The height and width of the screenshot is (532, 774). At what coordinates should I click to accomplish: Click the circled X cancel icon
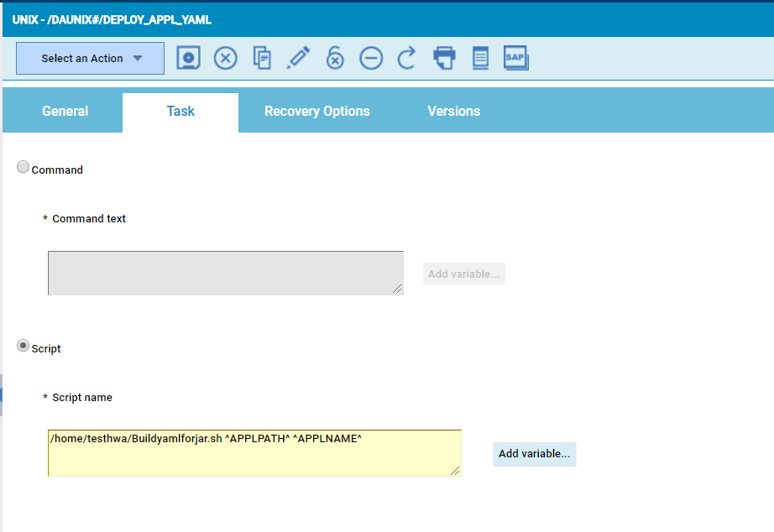click(x=225, y=58)
